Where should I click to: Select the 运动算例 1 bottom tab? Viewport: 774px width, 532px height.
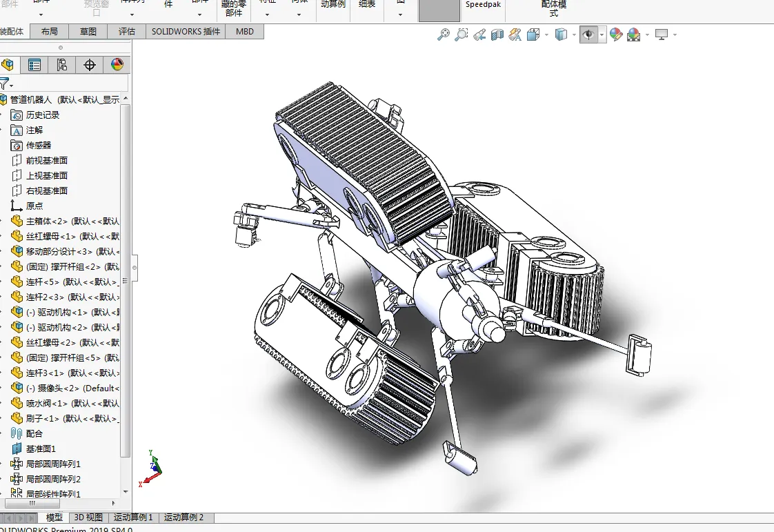(133, 518)
